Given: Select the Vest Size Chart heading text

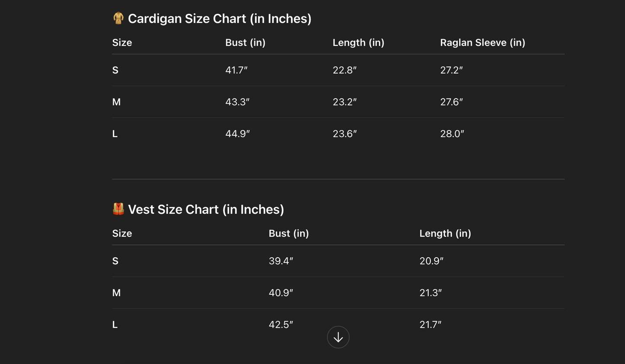Looking at the screenshot, I should click(x=206, y=209).
